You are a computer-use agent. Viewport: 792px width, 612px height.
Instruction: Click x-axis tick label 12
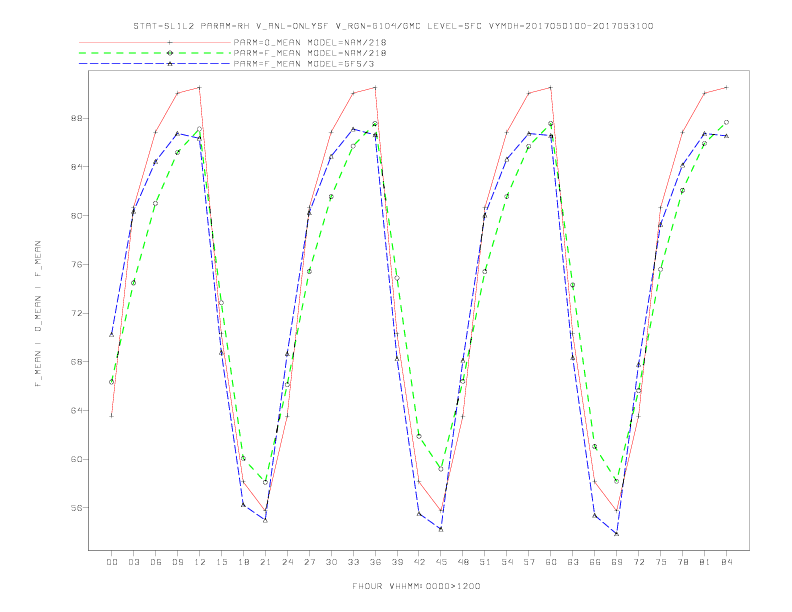click(x=200, y=562)
